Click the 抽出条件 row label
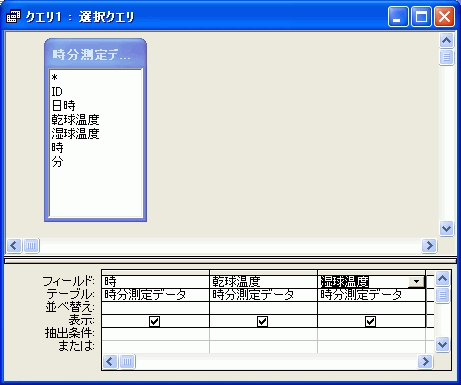 [70, 333]
